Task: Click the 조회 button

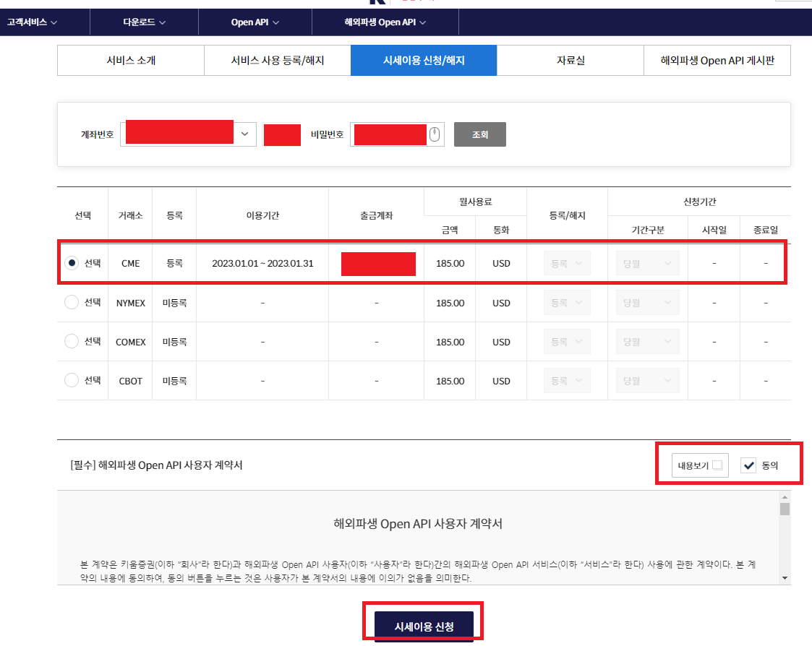Action: coord(479,134)
